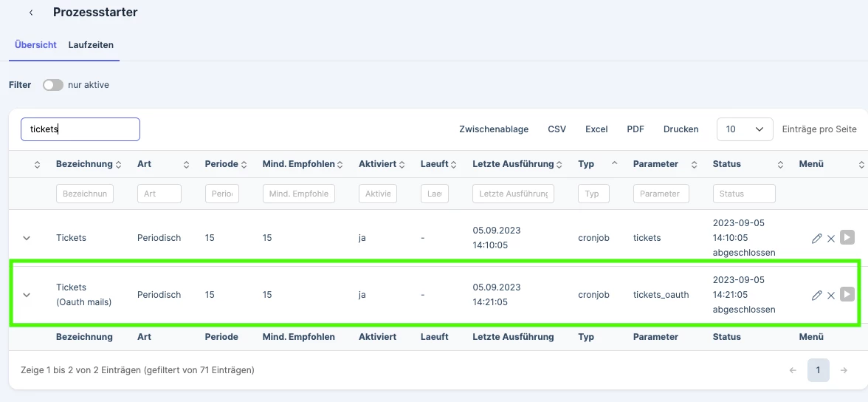868x402 pixels.
Task: Edit the Tickets cronjob with pencil icon
Action: coord(816,239)
